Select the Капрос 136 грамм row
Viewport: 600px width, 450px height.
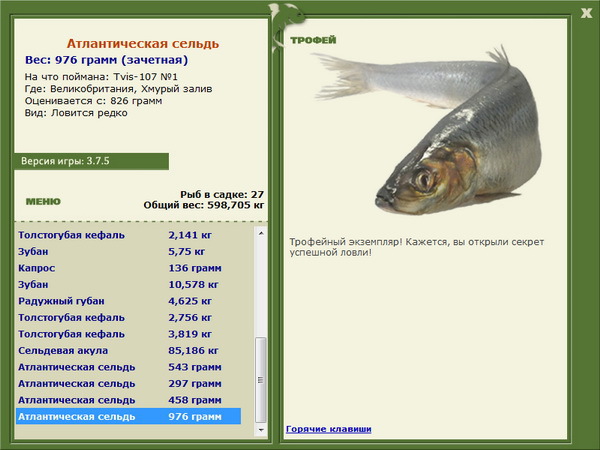[128, 268]
